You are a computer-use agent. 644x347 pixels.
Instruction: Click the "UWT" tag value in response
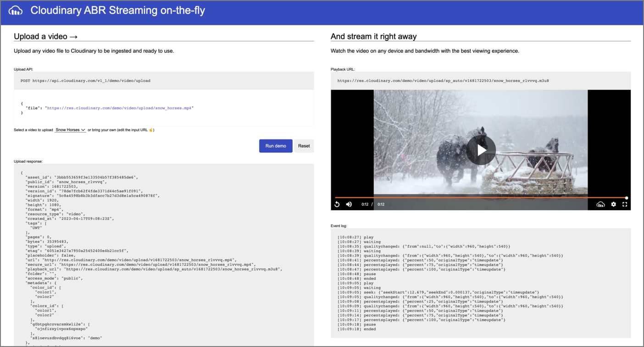(36, 228)
